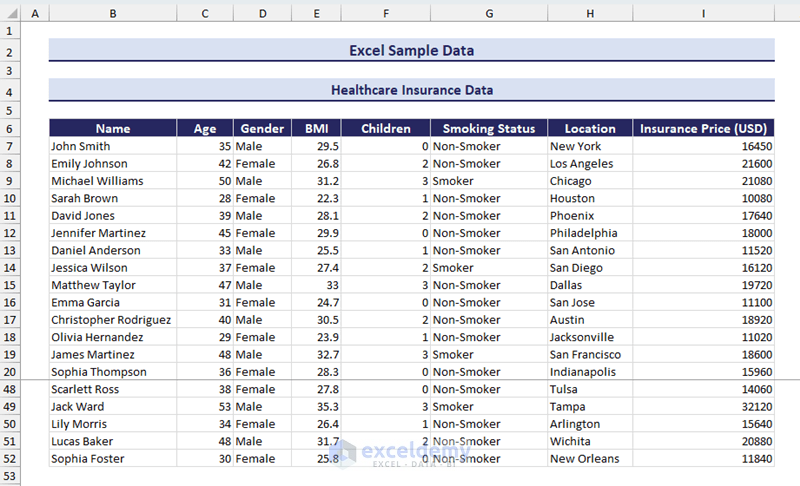Screen dimensions: 800x486
Task: Click the Smoking Status header cell
Action: point(489,128)
